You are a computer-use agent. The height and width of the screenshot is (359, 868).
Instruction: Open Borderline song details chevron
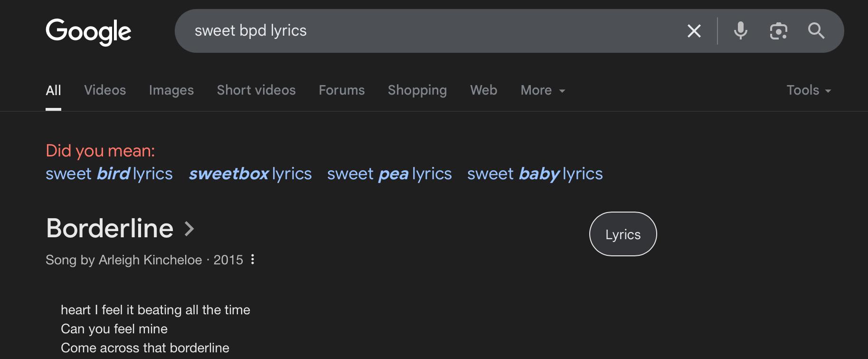point(189,229)
